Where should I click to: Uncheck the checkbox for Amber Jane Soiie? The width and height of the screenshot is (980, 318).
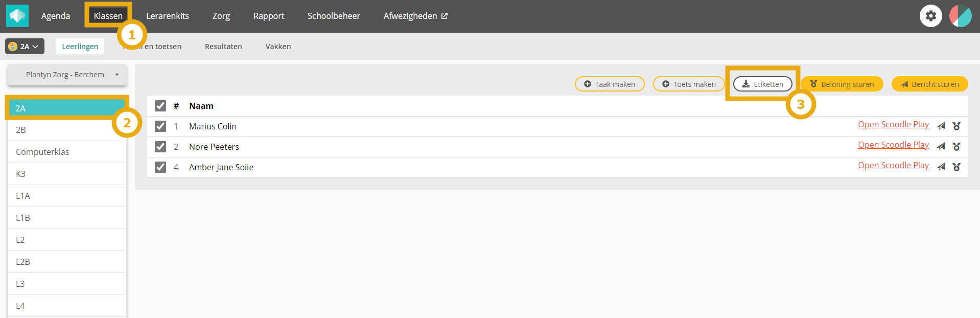160,167
